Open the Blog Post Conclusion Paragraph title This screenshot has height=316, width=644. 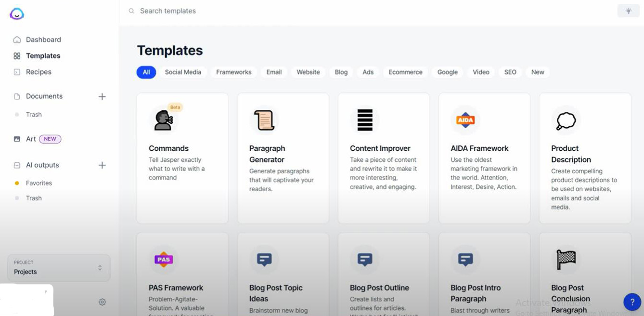click(x=570, y=299)
